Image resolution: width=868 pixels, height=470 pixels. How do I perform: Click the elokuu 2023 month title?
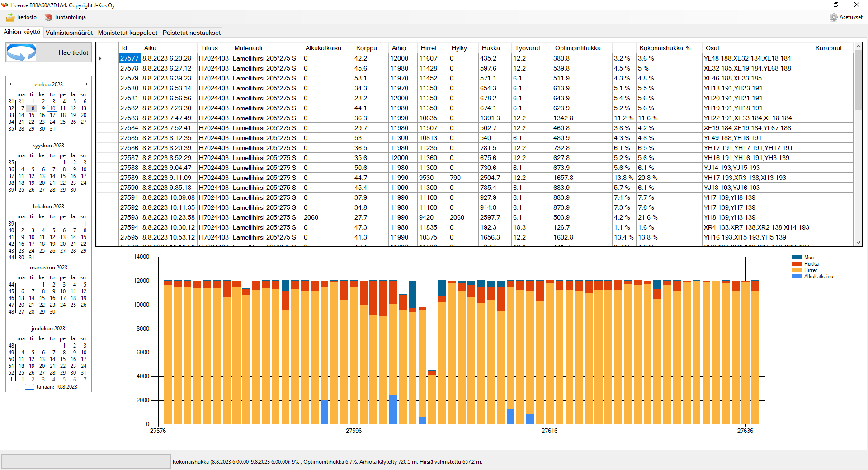48,85
